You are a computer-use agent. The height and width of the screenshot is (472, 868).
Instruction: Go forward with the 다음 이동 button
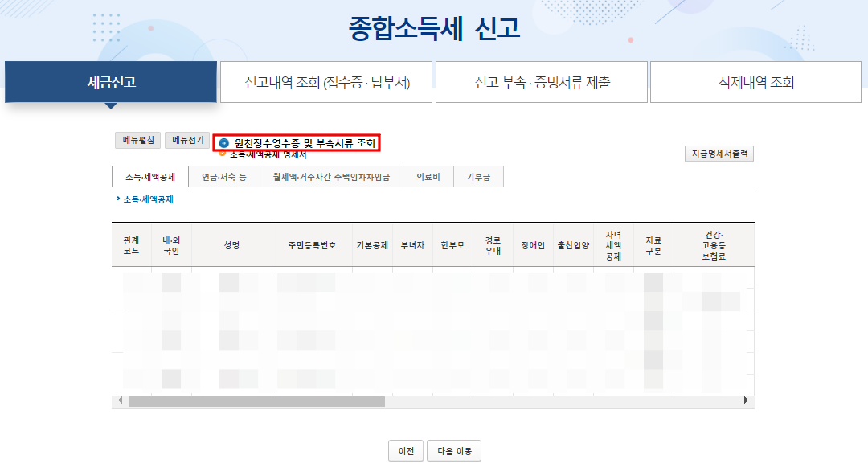453,450
